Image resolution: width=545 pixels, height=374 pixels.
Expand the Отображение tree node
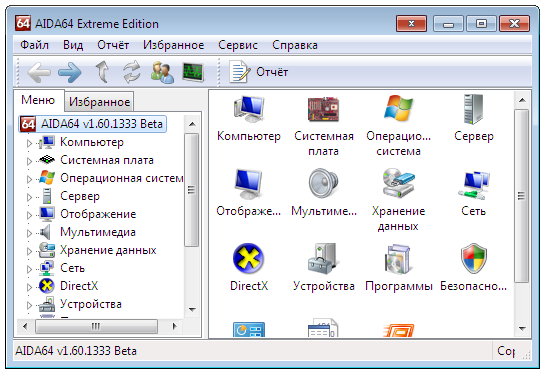(x=29, y=215)
